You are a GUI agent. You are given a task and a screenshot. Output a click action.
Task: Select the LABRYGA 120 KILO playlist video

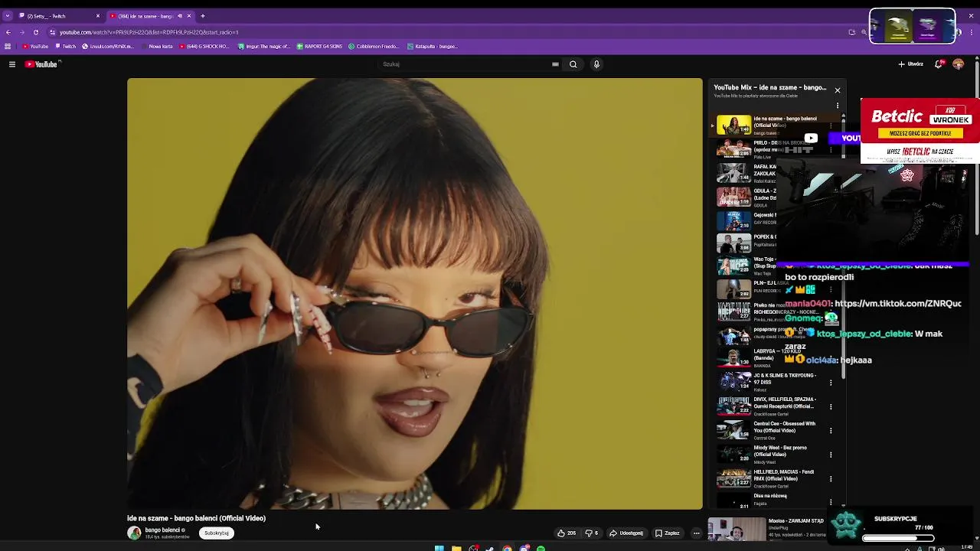(773, 358)
